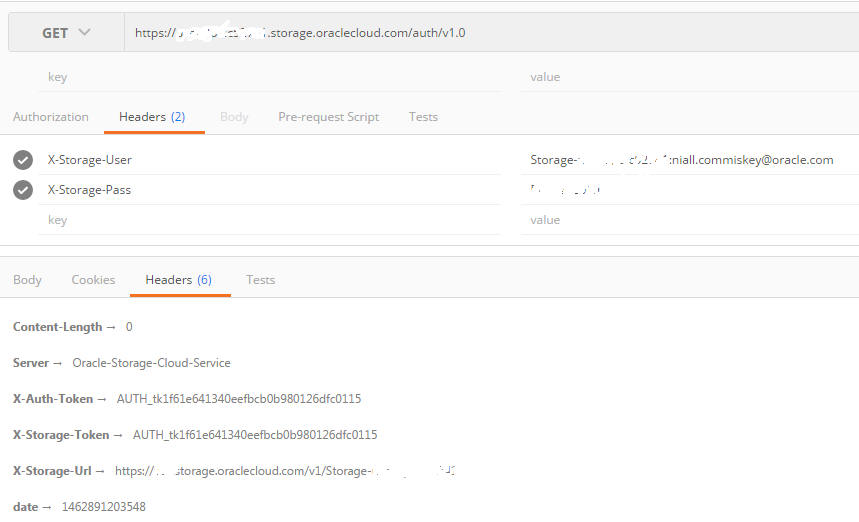The width and height of the screenshot is (859, 522).
Task: Select the request Headers (2) tab
Action: pos(152,117)
